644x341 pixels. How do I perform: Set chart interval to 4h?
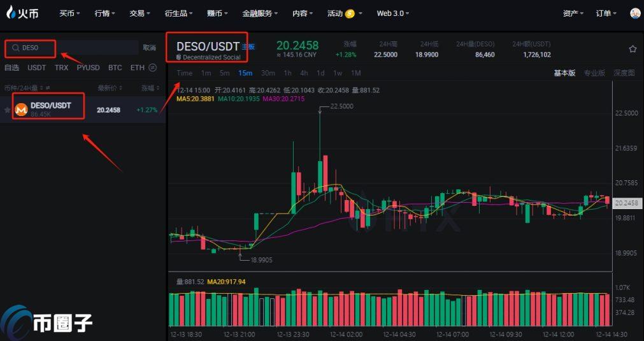(x=304, y=73)
